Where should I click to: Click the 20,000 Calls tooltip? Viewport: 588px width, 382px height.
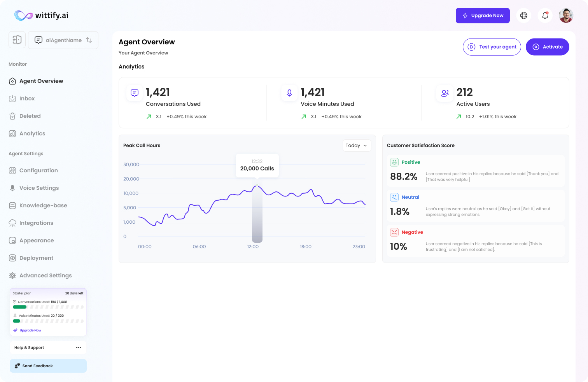click(x=257, y=166)
